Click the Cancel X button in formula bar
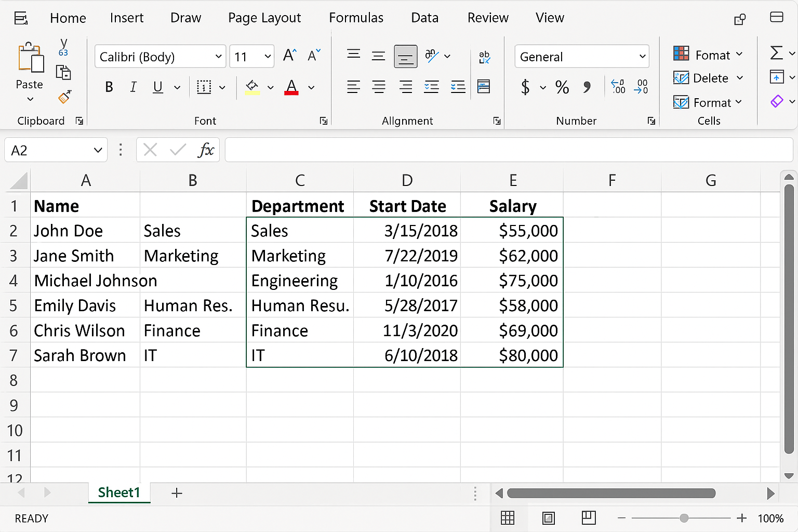This screenshot has height=532, width=798. pos(150,150)
